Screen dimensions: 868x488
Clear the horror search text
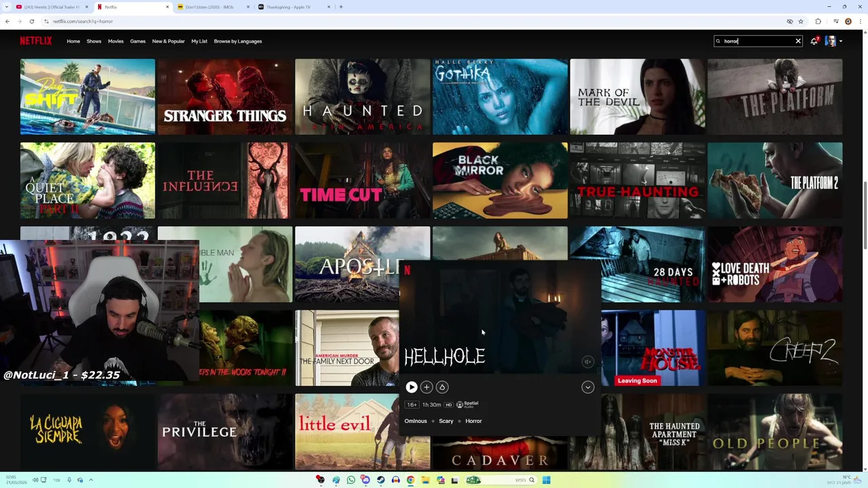pos(798,41)
